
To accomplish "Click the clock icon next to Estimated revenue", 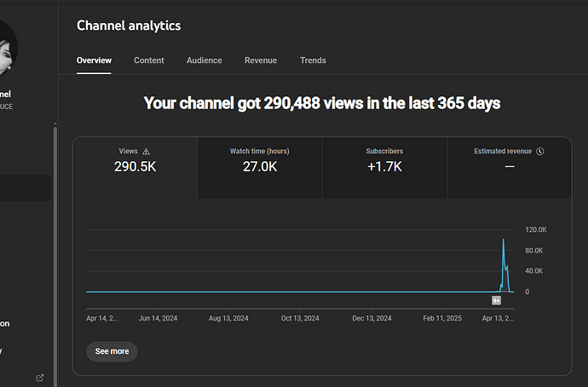I will pos(540,152).
